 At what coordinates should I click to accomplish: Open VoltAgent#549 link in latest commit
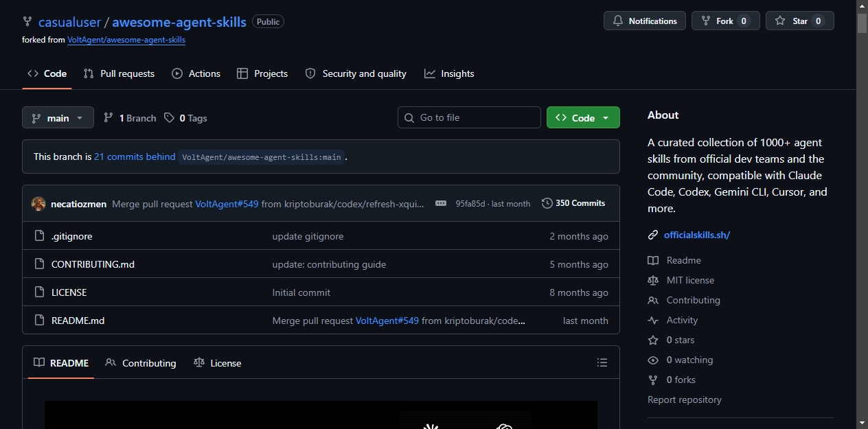(227, 204)
